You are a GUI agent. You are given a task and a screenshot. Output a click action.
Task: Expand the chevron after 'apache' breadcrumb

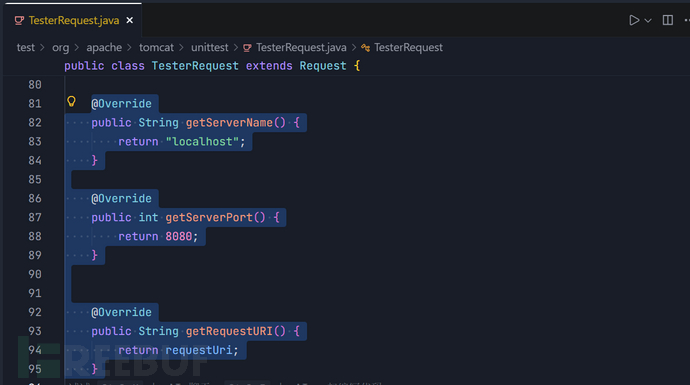pyautogui.click(x=130, y=48)
